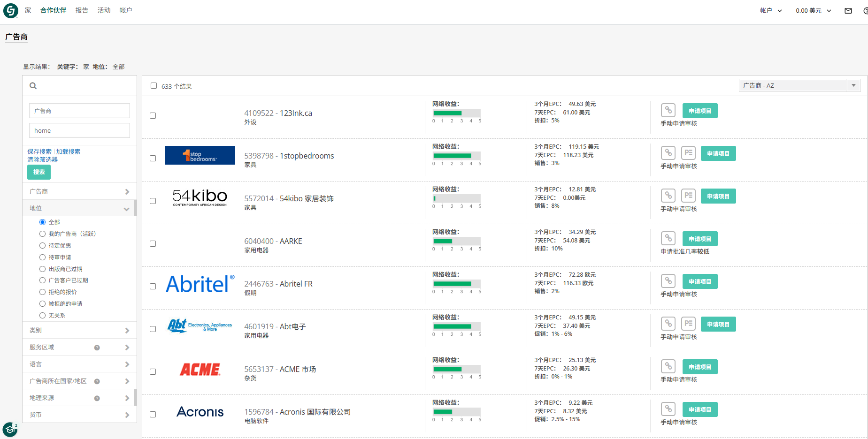Viewport: 868px width, 439px height.
Task: Get the link icon for Abritel FR
Action: click(x=668, y=281)
